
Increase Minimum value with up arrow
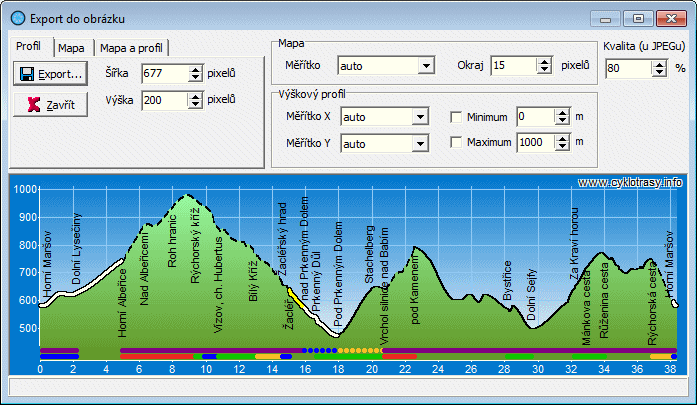562,113
